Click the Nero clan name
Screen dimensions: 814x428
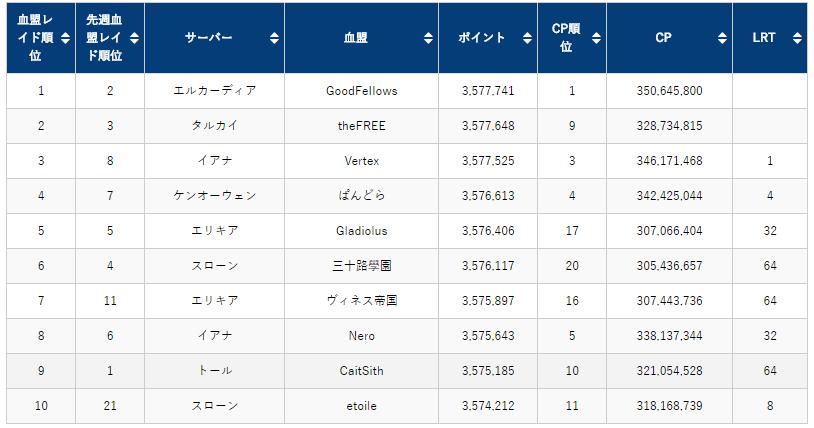pos(361,336)
